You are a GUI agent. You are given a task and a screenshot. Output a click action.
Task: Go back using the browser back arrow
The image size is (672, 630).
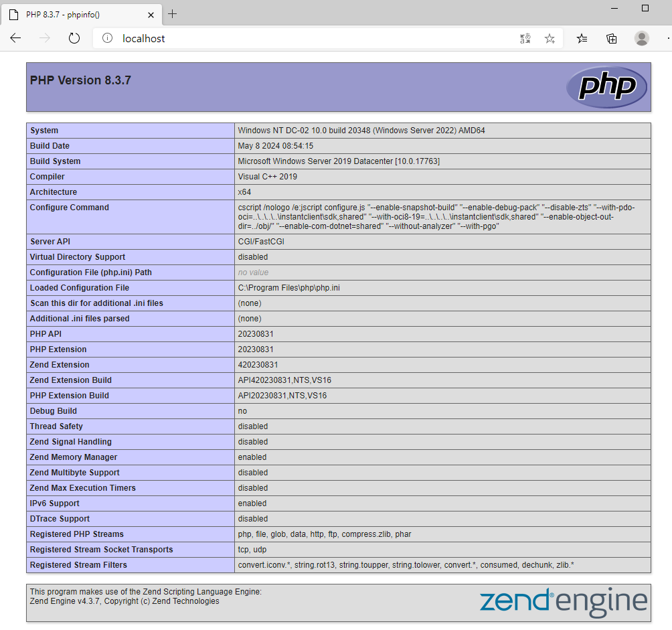tap(15, 38)
